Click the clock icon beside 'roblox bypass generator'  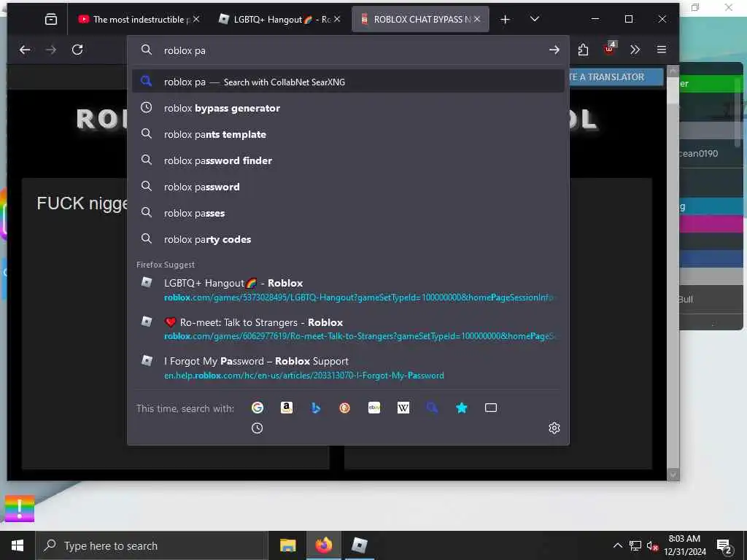(x=146, y=108)
